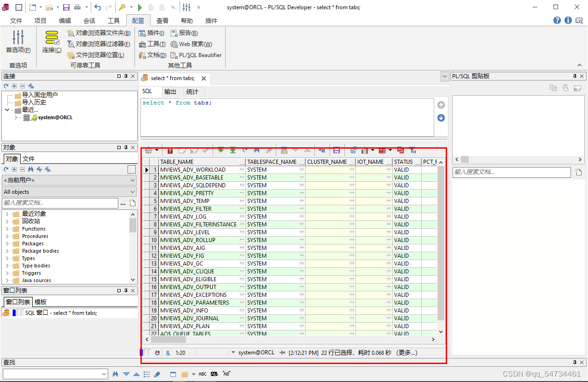Viewport: 588px width, 382px height.
Task: Switch to 文件 tab in Objects panel
Action: (x=29, y=159)
